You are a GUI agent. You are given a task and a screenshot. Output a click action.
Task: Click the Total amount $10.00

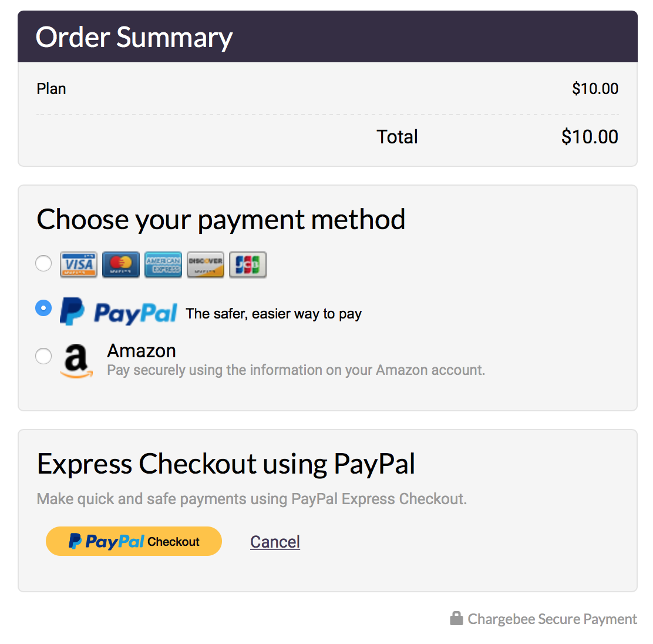click(590, 137)
